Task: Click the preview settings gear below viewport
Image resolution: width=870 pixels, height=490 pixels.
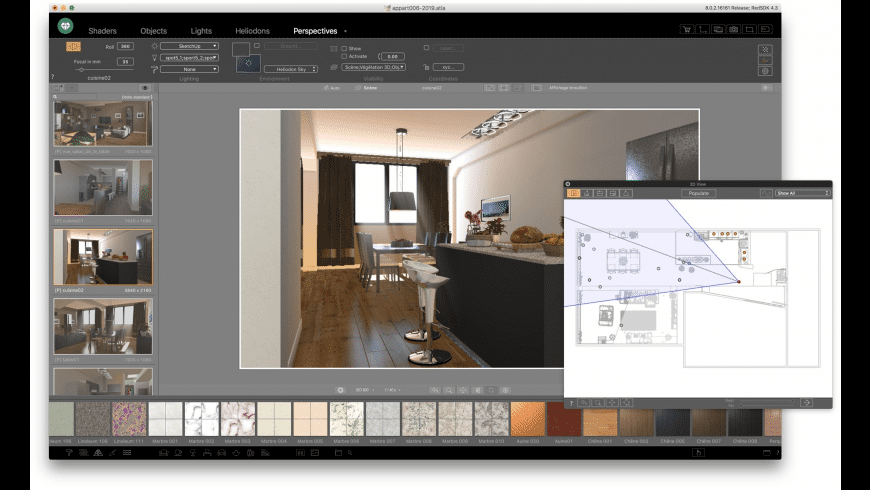Action: 340,390
